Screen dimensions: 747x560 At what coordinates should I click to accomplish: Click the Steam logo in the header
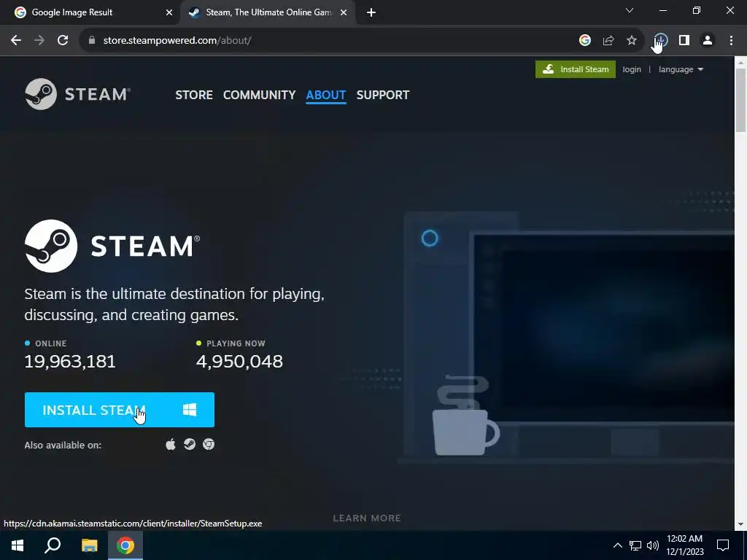click(x=77, y=94)
